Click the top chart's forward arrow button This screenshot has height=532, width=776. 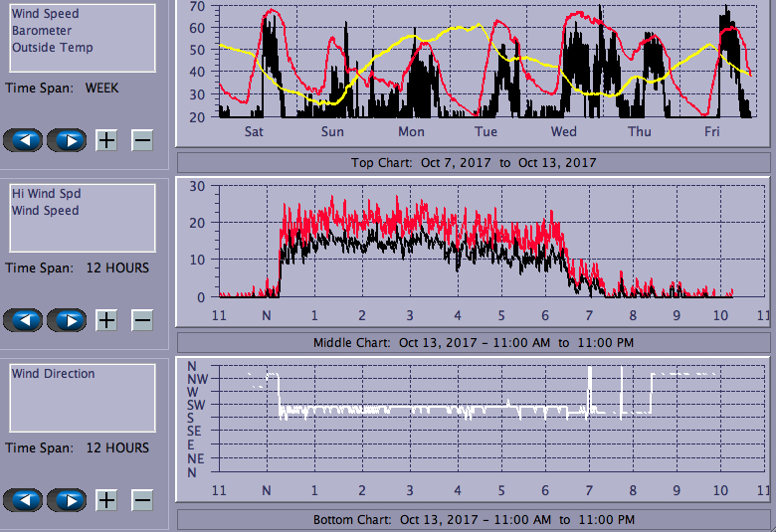[x=68, y=140]
